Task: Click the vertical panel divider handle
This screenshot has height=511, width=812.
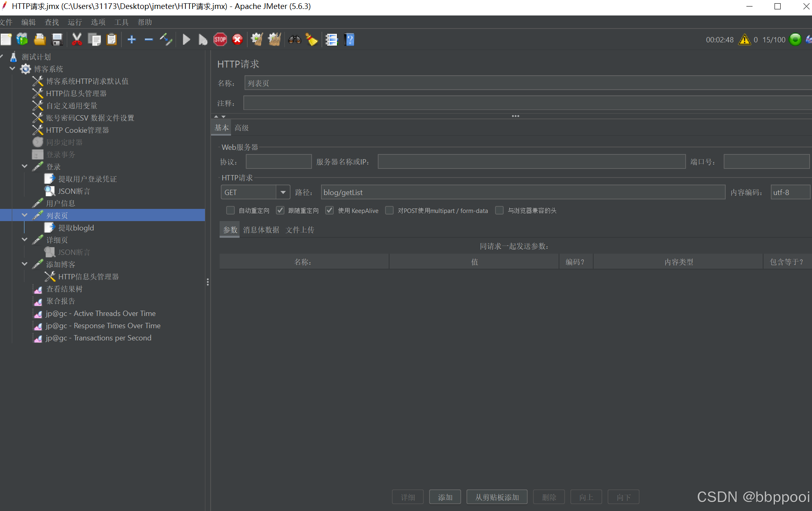Action: [x=208, y=282]
